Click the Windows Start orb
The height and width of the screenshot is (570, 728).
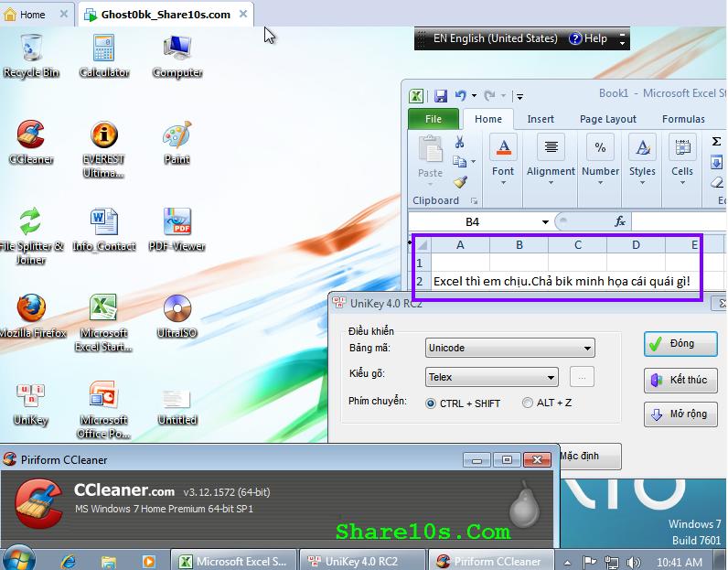click(19, 559)
